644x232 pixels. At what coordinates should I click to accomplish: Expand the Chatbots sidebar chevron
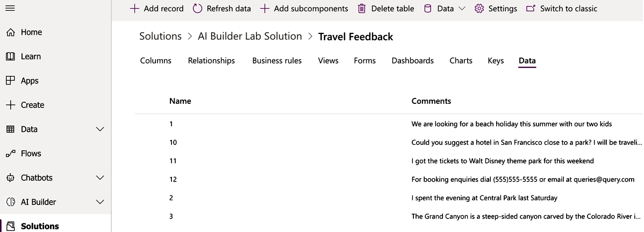[x=100, y=178]
